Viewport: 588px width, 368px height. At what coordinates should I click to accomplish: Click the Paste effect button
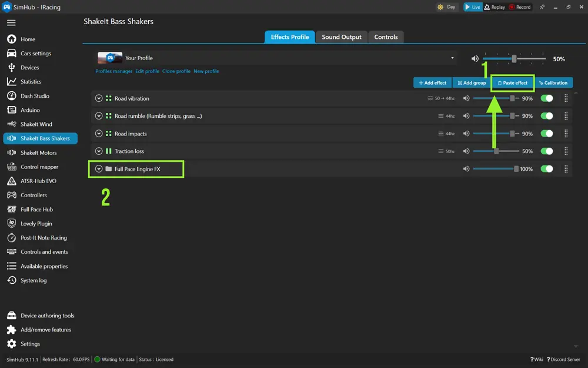[x=512, y=83]
